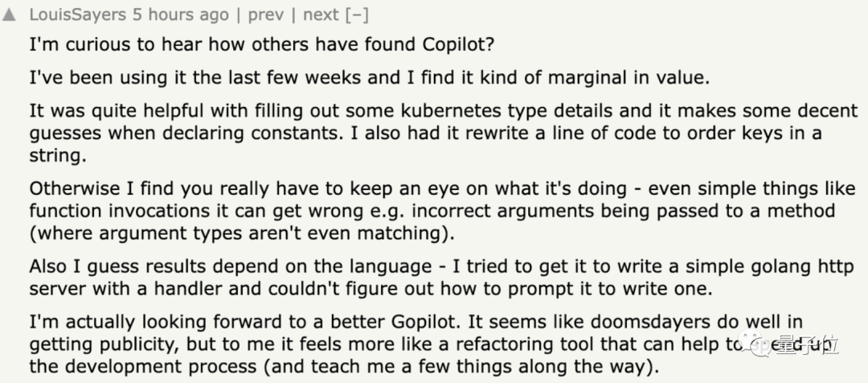Jump to the next comment

321,15
